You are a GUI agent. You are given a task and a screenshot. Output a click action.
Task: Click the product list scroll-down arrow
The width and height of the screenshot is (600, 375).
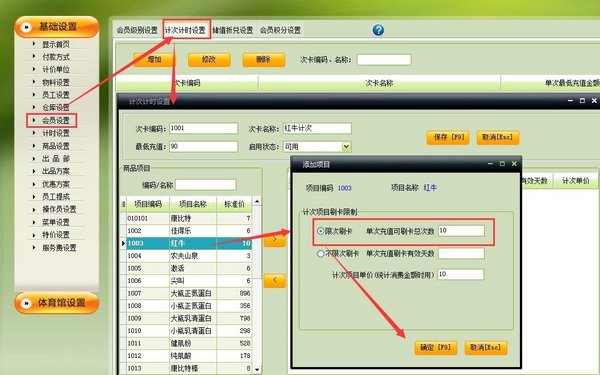coord(257,370)
